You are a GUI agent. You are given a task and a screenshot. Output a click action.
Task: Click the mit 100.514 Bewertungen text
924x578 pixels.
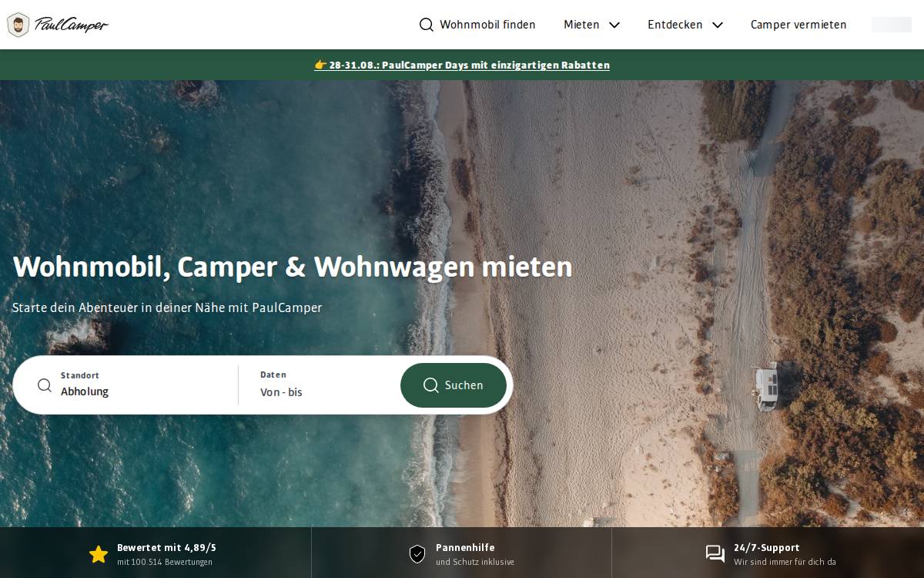165,563
